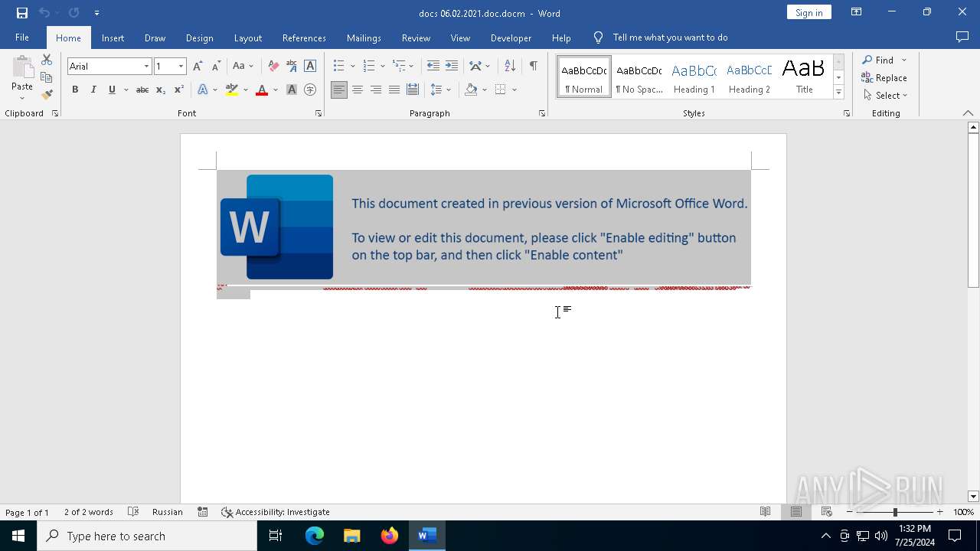Switch to the Developer tab
Image resolution: width=980 pixels, height=551 pixels.
coord(511,37)
